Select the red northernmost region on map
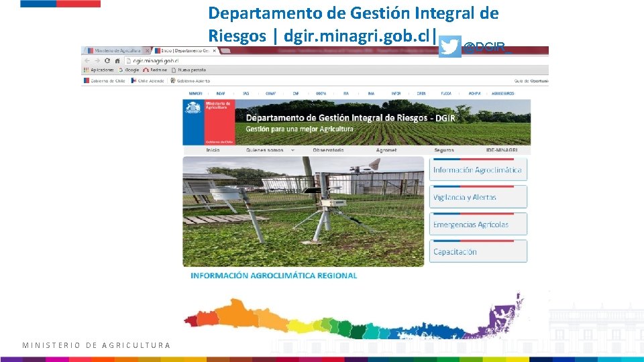The width and height of the screenshot is (644, 362). pyautogui.click(x=191, y=320)
